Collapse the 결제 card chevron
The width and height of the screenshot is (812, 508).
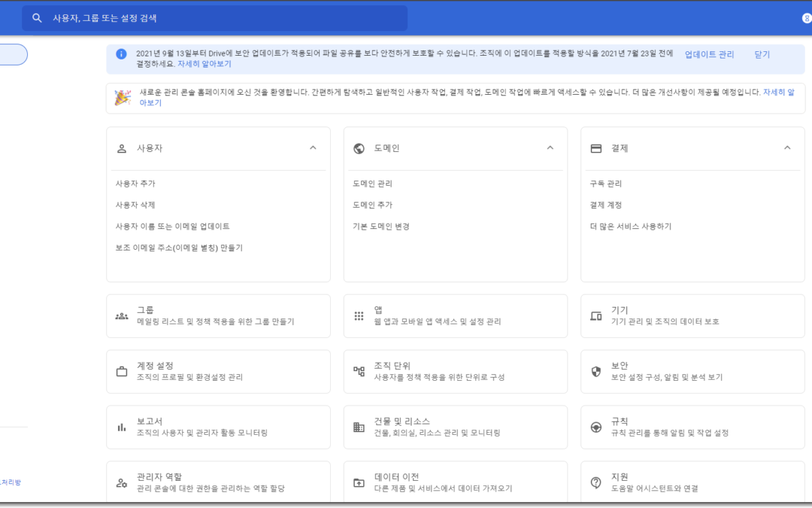coord(787,148)
